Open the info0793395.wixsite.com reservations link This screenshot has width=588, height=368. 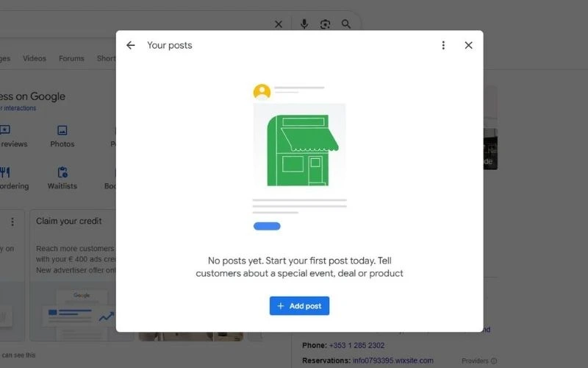click(393, 361)
